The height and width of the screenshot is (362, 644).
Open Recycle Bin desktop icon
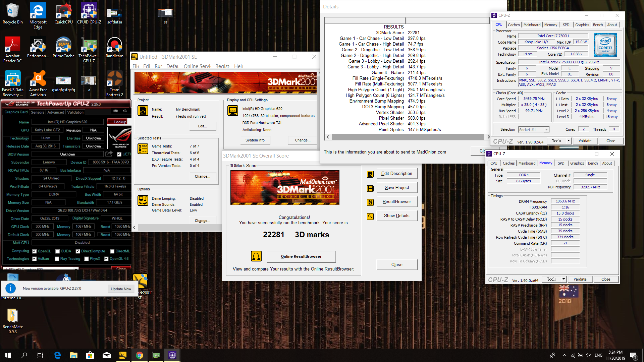pyautogui.click(x=13, y=14)
